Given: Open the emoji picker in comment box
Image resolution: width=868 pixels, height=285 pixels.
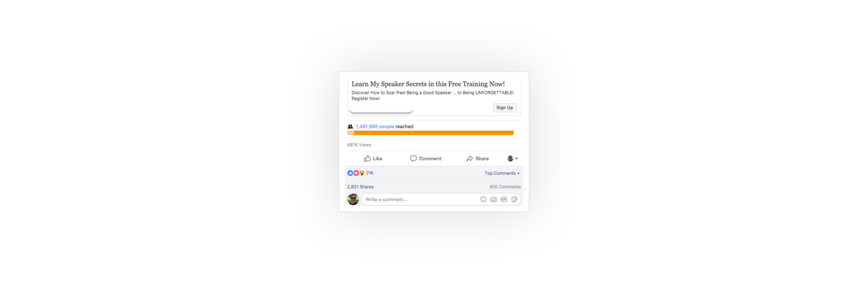Looking at the screenshot, I should click(x=483, y=199).
